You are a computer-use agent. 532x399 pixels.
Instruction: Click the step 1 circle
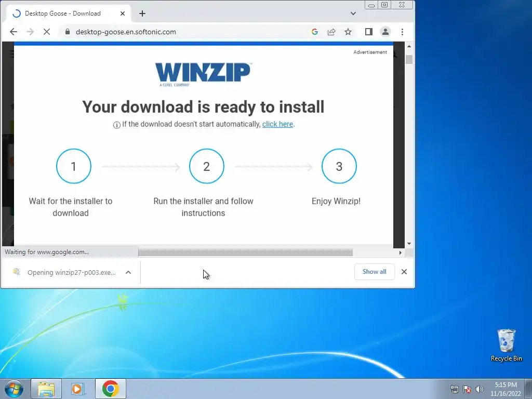tap(74, 166)
